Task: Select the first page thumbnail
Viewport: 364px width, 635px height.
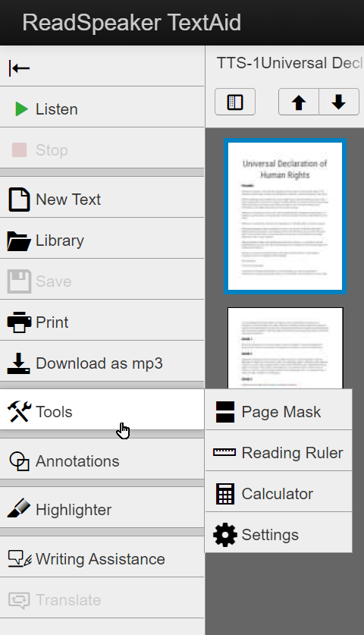Action: click(285, 216)
